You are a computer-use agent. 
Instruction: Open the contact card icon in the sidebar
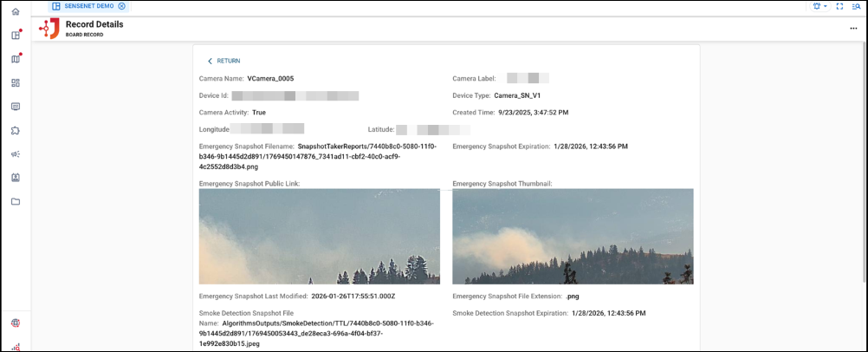tap(16, 178)
